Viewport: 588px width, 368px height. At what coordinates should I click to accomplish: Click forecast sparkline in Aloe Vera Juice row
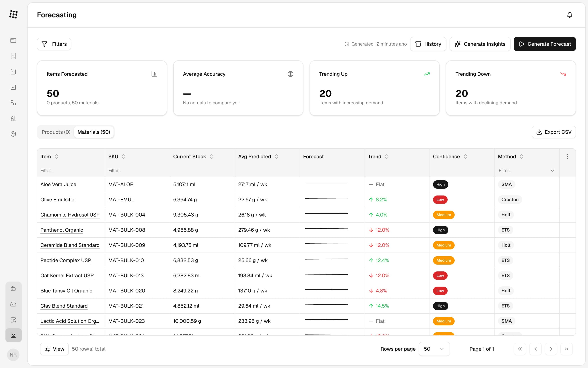pyautogui.click(x=326, y=183)
